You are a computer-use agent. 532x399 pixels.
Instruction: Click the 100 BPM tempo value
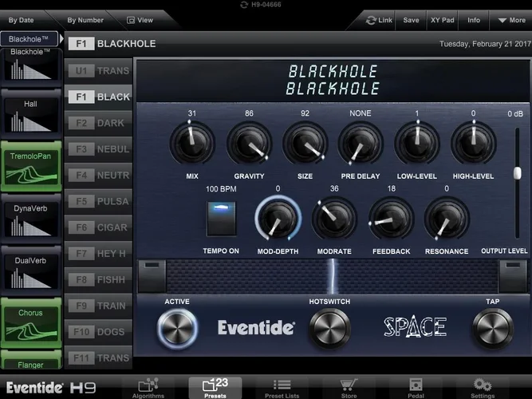point(221,189)
